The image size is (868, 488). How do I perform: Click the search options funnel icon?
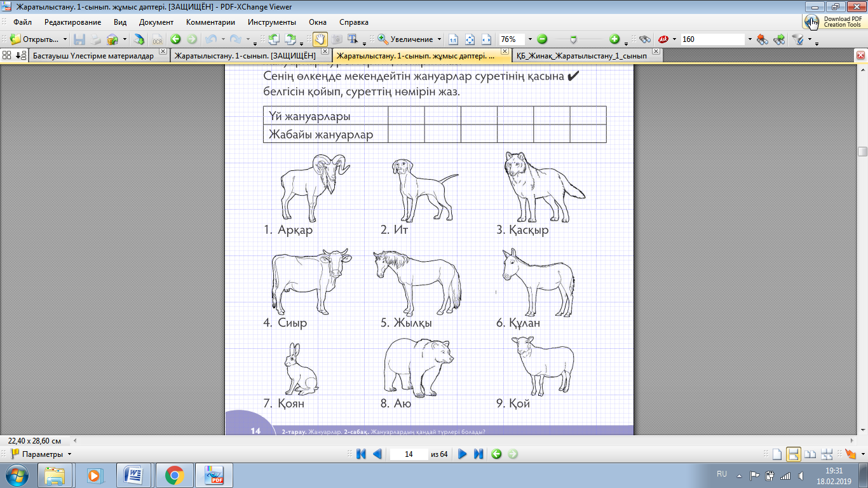point(797,39)
